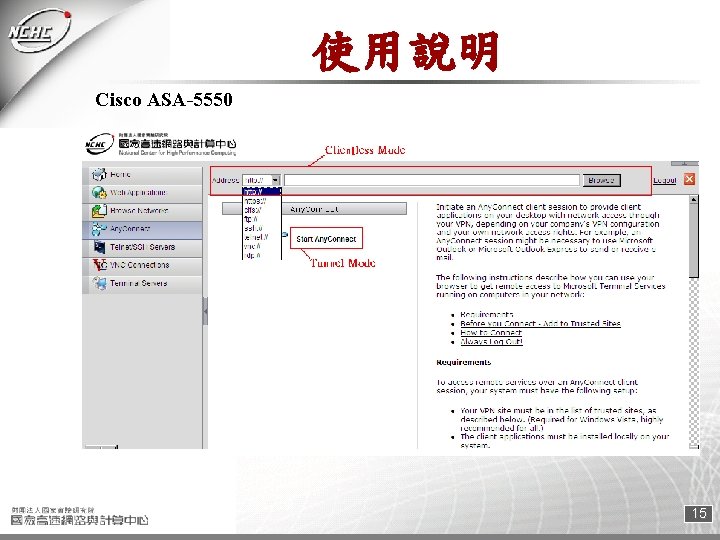Click the Requirements bold heading text
Viewport: 720px width, 540px height.
(x=463, y=362)
